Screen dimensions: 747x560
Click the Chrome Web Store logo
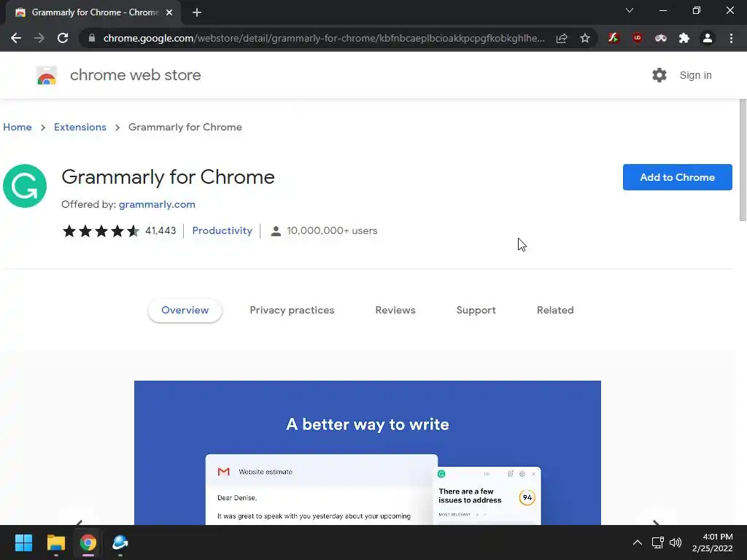pyautogui.click(x=47, y=75)
